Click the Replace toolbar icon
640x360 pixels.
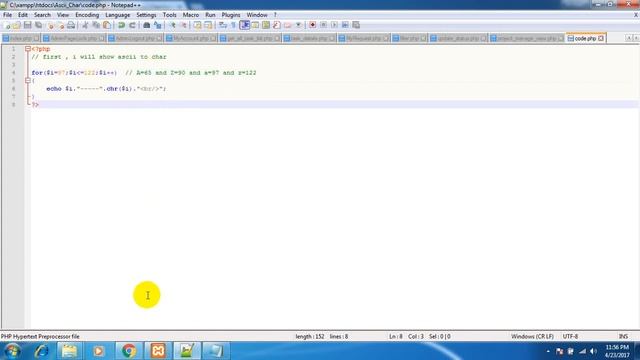tap(158, 25)
